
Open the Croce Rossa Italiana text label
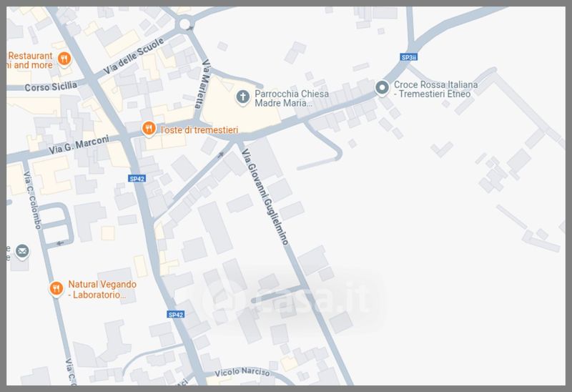coord(435,89)
